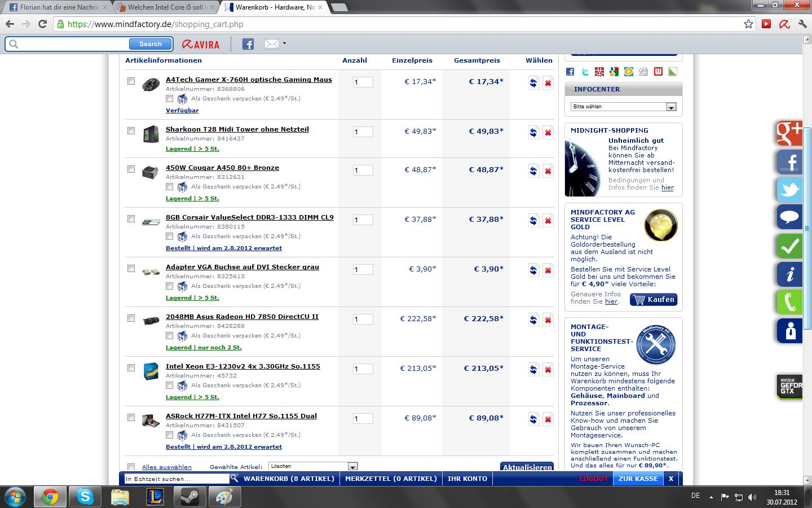Open the chat speech bubble side button
This screenshot has width=812, height=508.
click(789, 217)
